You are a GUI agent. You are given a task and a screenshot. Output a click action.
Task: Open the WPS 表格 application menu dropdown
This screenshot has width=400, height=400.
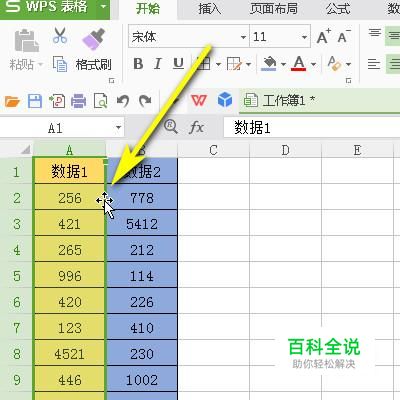tap(103, 7)
